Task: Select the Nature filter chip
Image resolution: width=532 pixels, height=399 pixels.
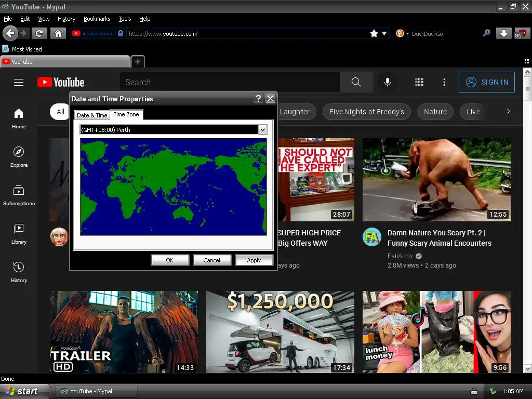Action: (435, 112)
